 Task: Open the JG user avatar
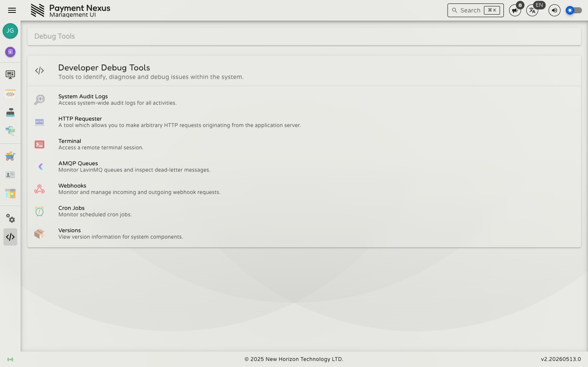pyautogui.click(x=10, y=31)
